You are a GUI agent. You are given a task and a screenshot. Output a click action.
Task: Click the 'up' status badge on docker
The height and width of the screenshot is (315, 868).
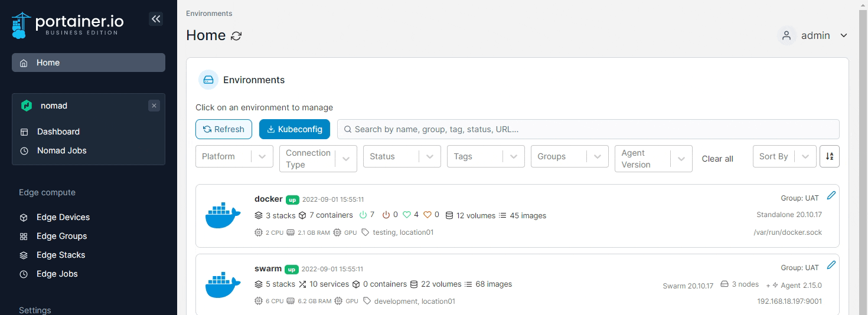pos(293,199)
